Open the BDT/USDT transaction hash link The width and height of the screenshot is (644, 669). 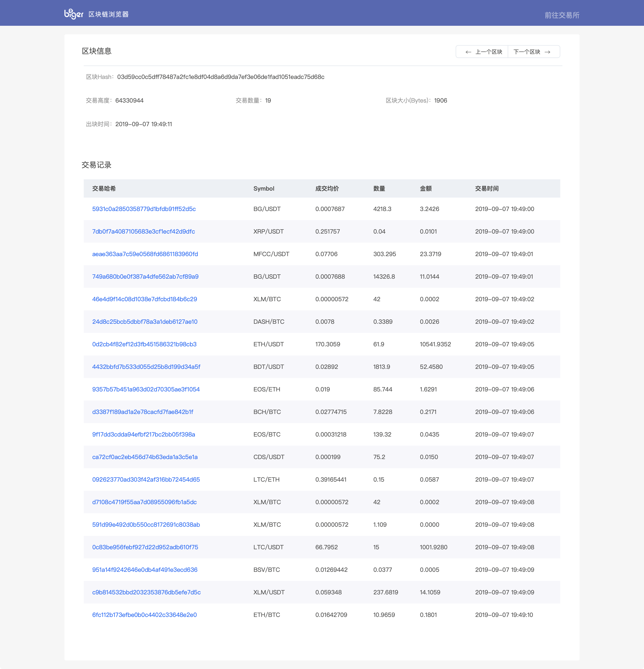[x=146, y=367]
